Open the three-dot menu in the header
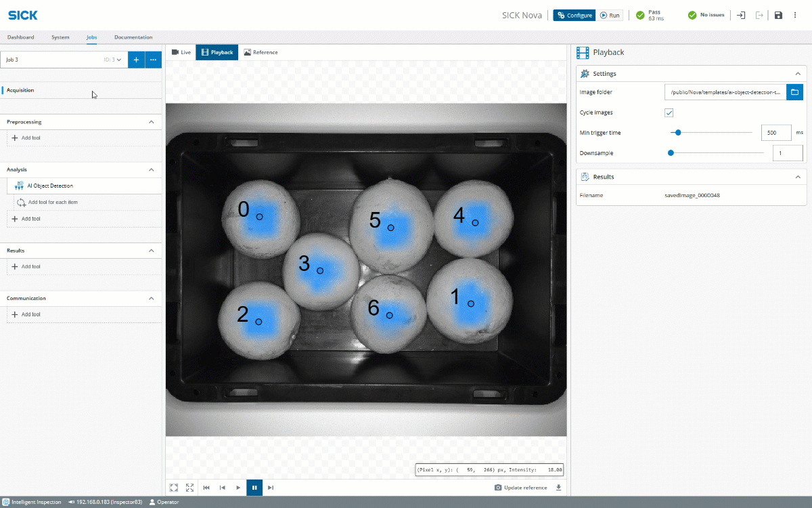The height and width of the screenshot is (508, 812). (796, 16)
